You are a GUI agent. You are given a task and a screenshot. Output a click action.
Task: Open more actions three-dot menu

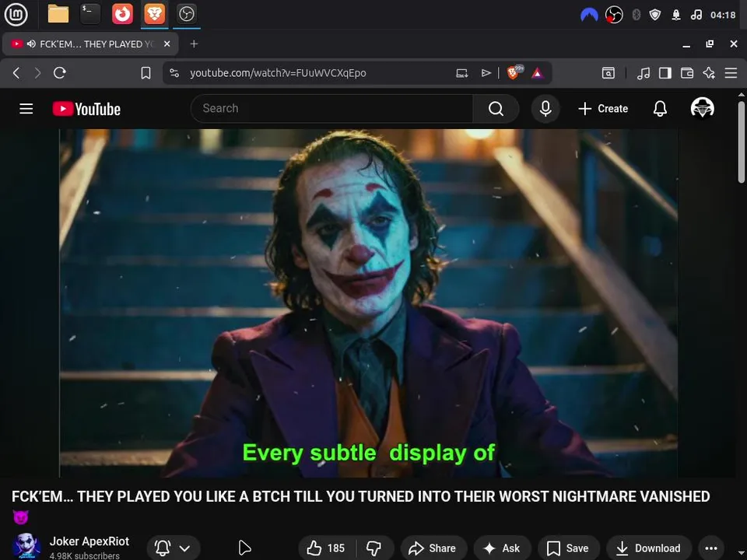(x=711, y=548)
